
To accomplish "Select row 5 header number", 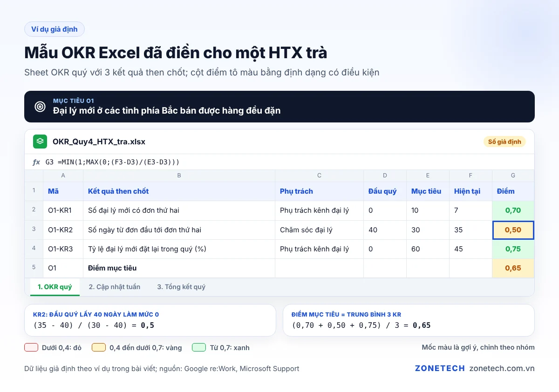I will pyautogui.click(x=34, y=268).
